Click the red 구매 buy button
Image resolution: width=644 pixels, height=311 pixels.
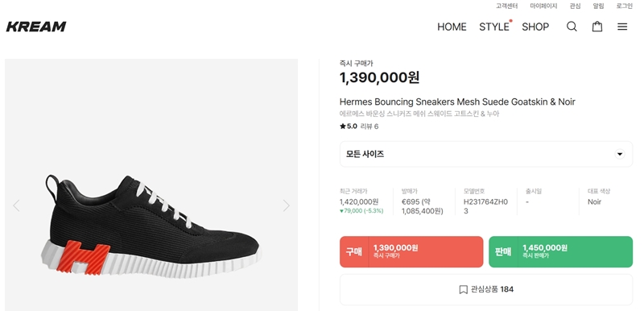click(411, 252)
